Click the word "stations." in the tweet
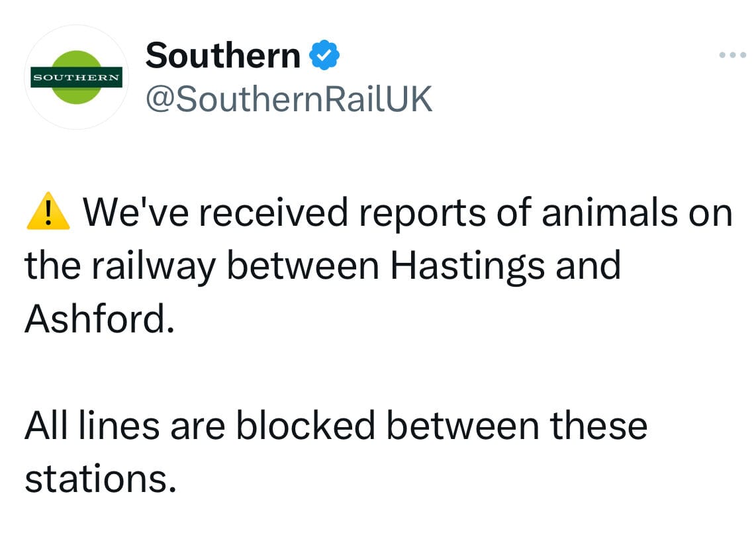The width and height of the screenshot is (756, 543). [101, 479]
